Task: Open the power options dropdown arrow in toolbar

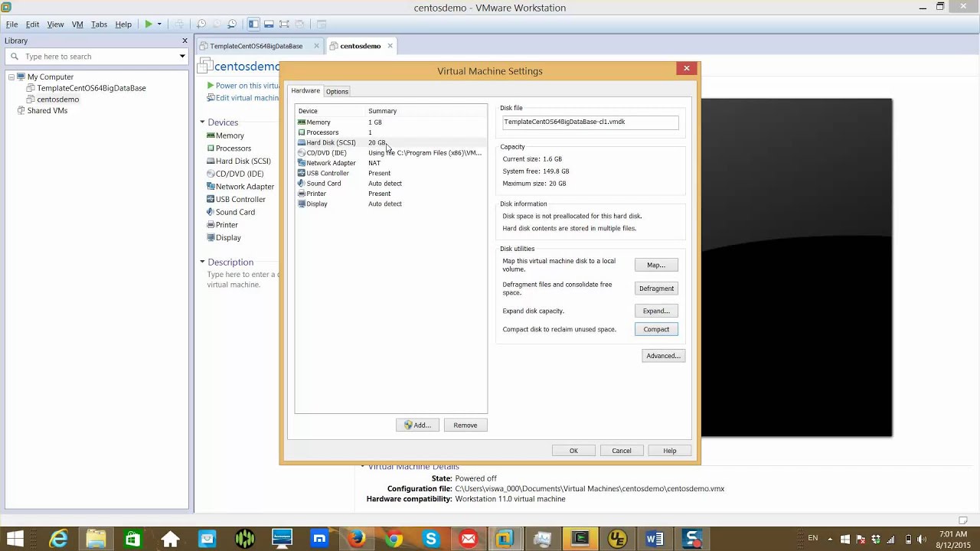Action: coord(159,24)
